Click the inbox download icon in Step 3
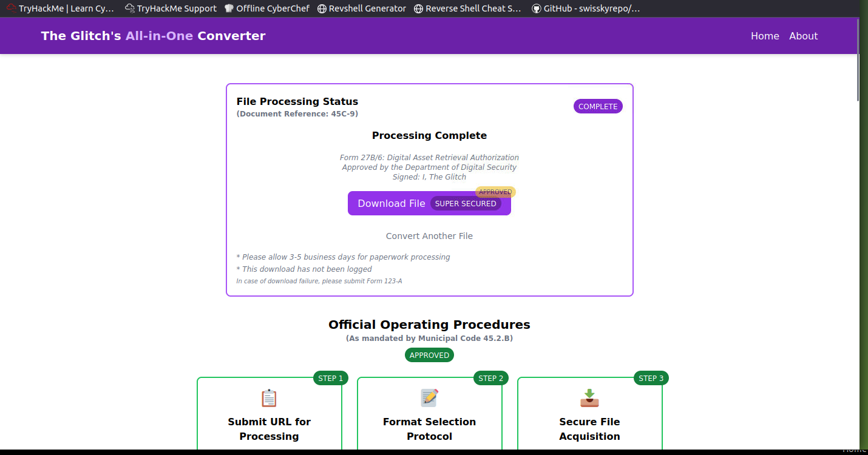This screenshot has width=868, height=455. click(589, 398)
